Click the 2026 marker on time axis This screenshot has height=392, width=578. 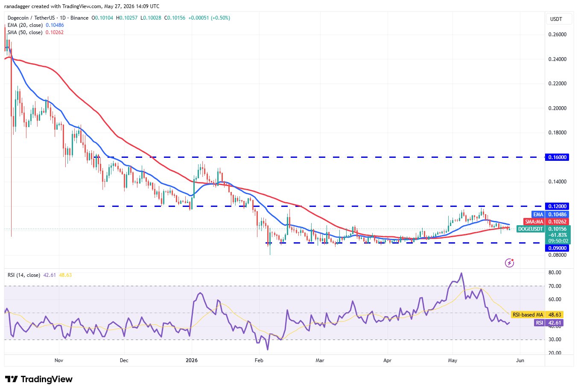(x=192, y=360)
